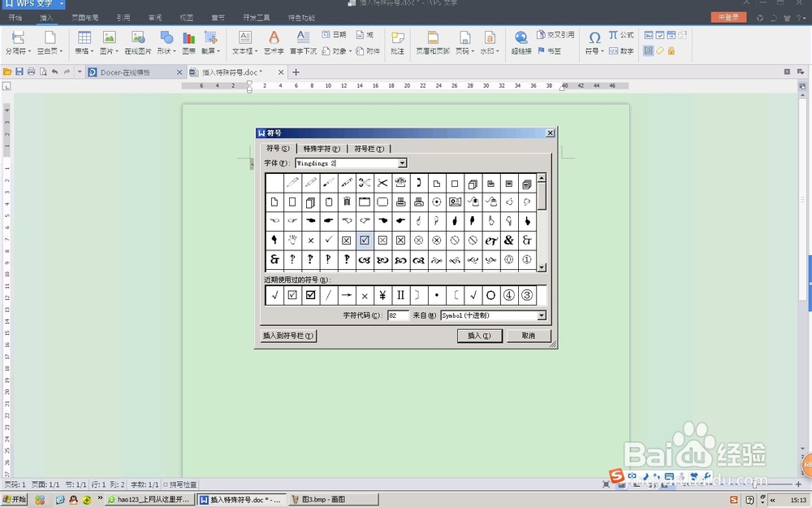Open 开始 ribbon tab

click(15, 18)
